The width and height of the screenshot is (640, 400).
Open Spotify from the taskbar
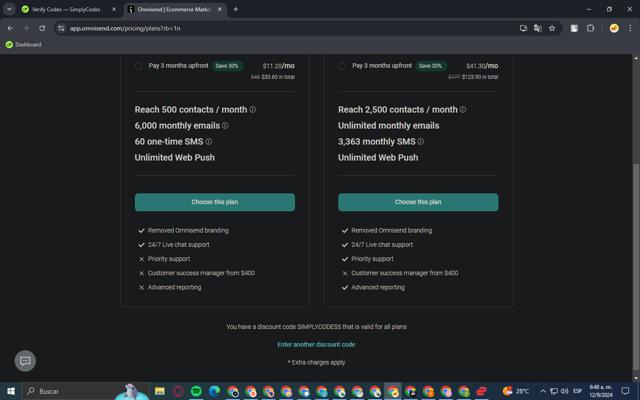tap(196, 391)
